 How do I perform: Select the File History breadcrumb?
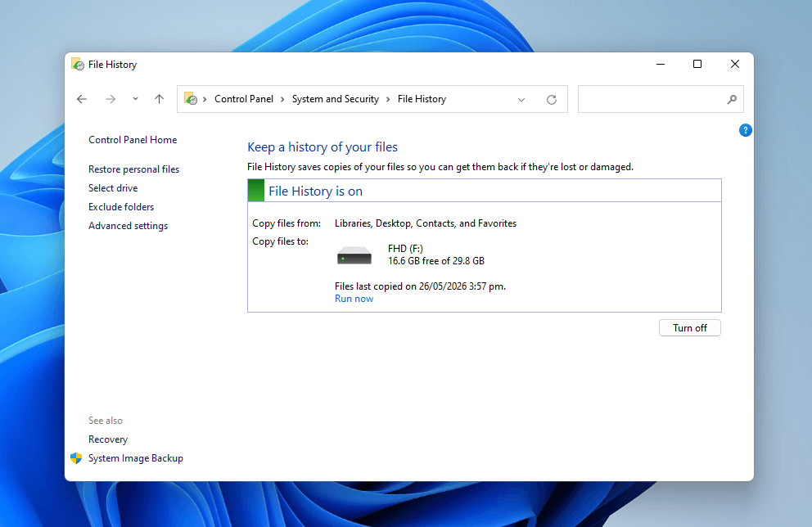pyautogui.click(x=422, y=99)
